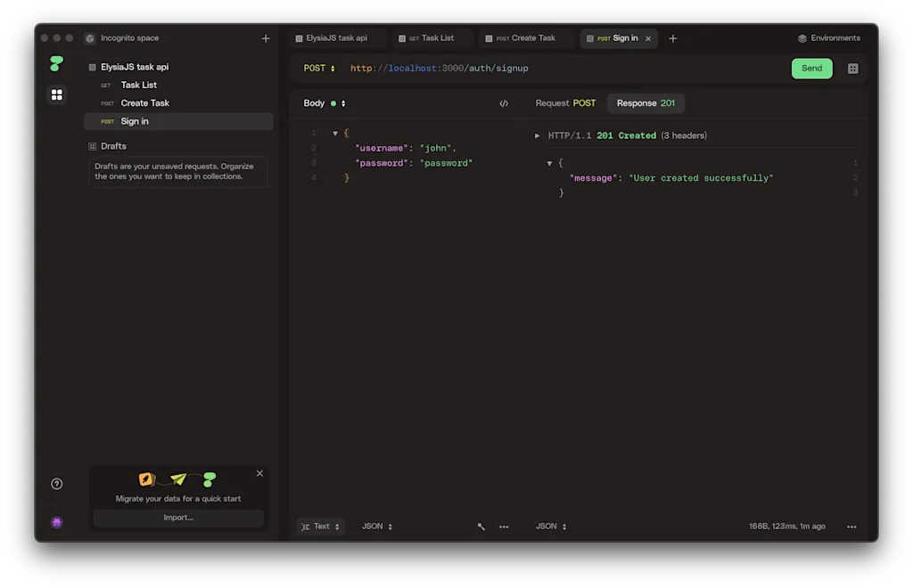This screenshot has height=588, width=913.
Task: Collapse the response JSON object
Action: (x=549, y=163)
